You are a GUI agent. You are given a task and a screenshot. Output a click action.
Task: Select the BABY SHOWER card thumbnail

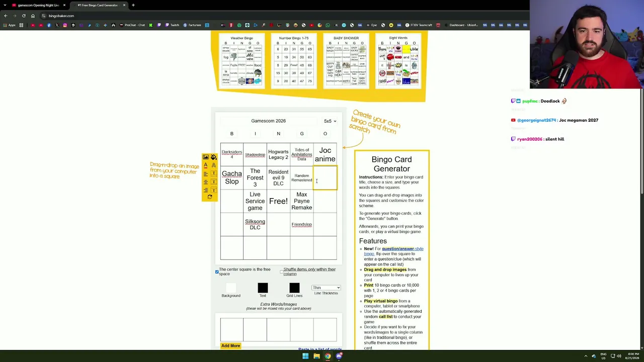[x=346, y=61]
